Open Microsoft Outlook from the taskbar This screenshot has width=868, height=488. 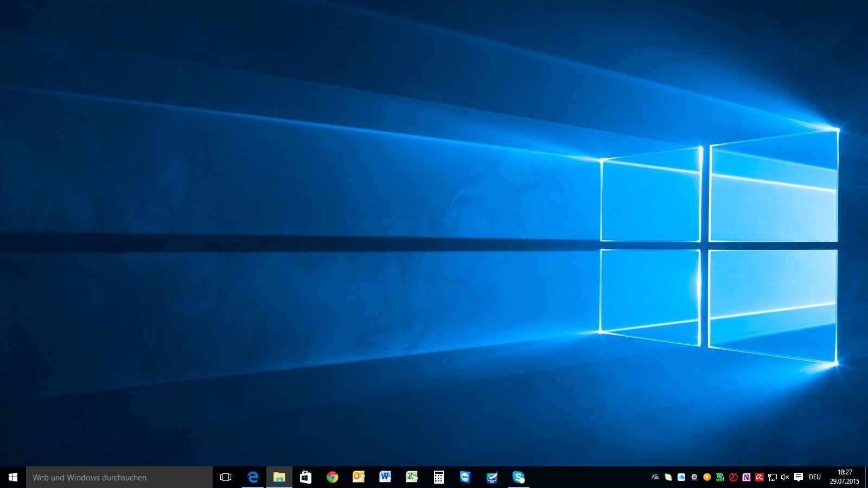[359, 477]
